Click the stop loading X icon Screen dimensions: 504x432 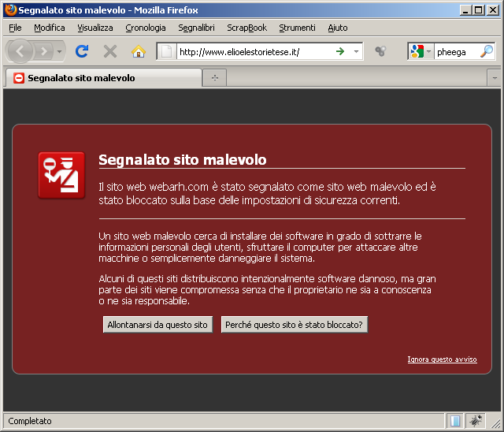click(x=110, y=51)
